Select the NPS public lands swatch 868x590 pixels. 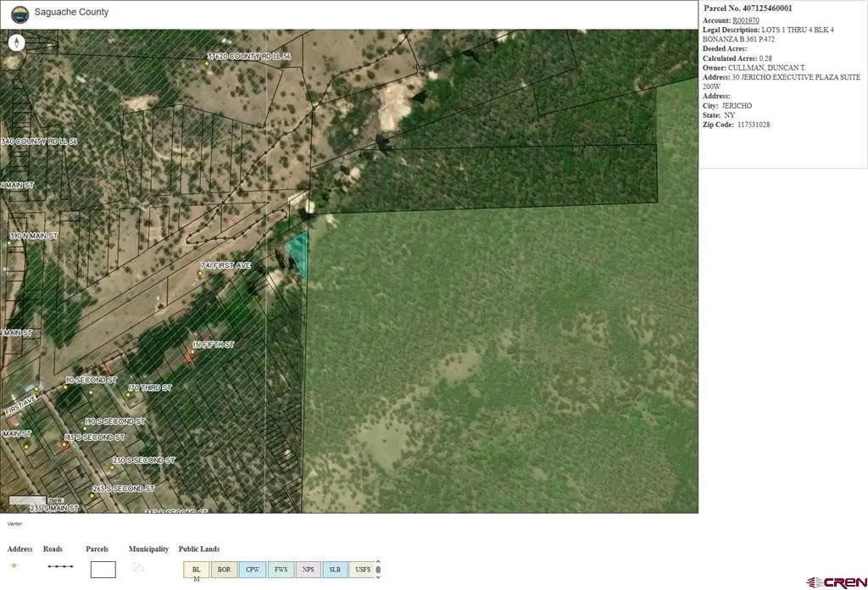[309, 570]
